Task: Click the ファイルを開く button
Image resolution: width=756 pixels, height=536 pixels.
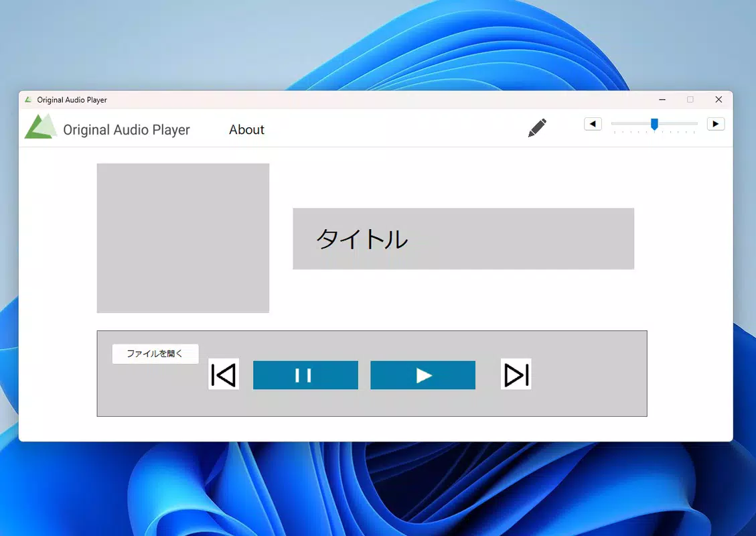Action: click(x=155, y=354)
